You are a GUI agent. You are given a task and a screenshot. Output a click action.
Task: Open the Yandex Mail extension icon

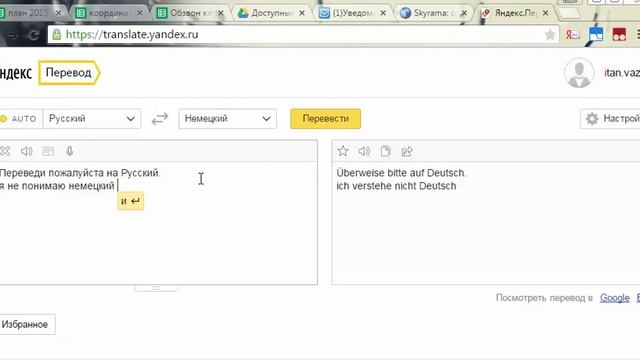(x=573, y=35)
